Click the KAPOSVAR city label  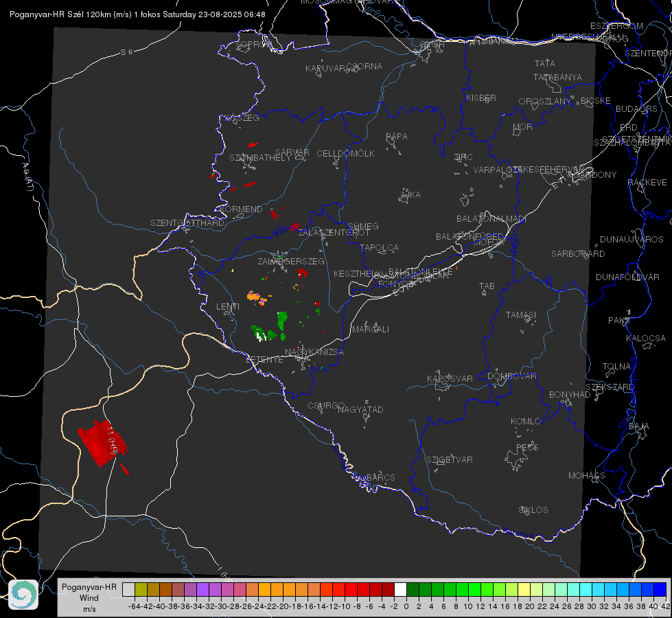[x=450, y=378]
